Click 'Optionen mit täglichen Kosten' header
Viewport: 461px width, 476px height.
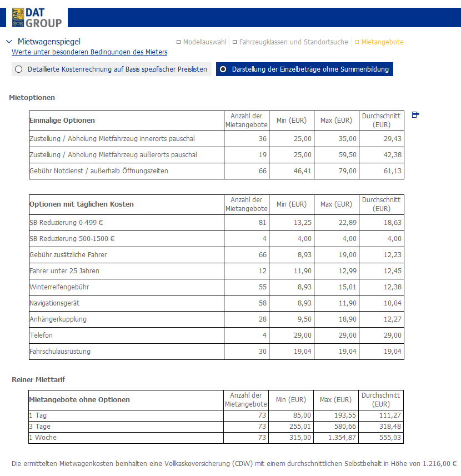point(82,204)
